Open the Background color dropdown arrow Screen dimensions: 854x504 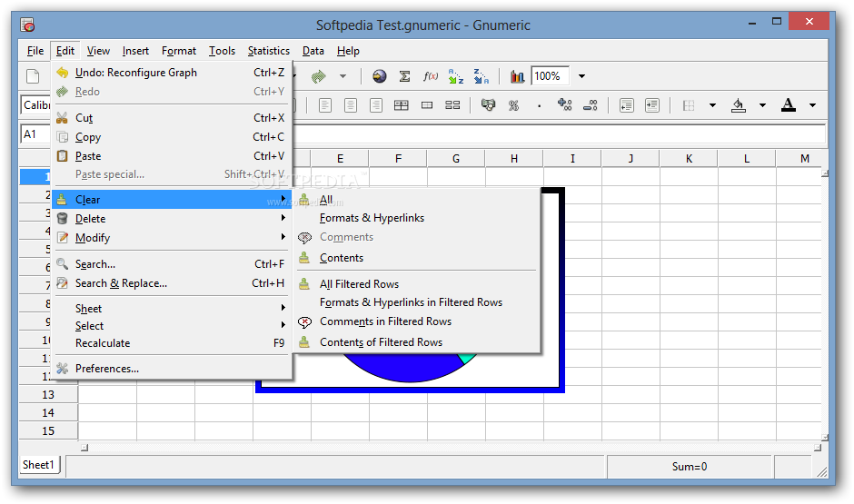tap(762, 105)
